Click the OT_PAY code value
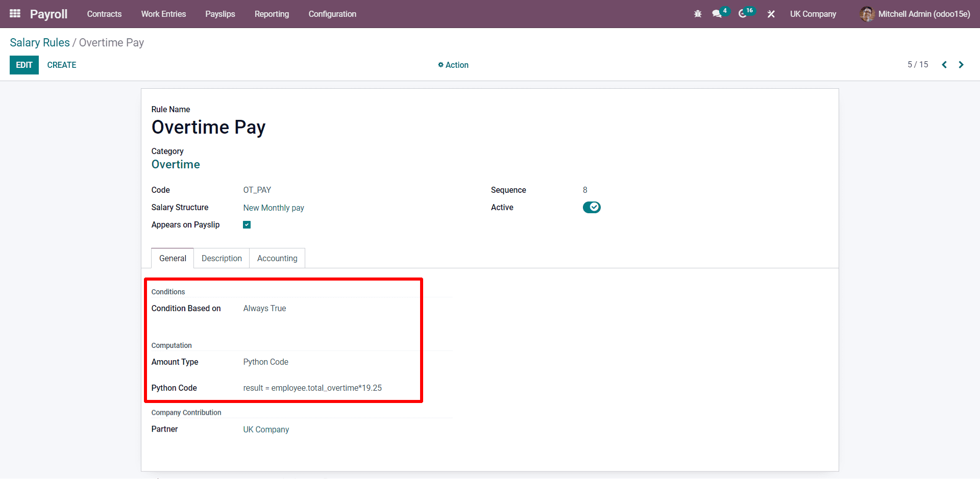The height and width of the screenshot is (479, 980). [257, 190]
